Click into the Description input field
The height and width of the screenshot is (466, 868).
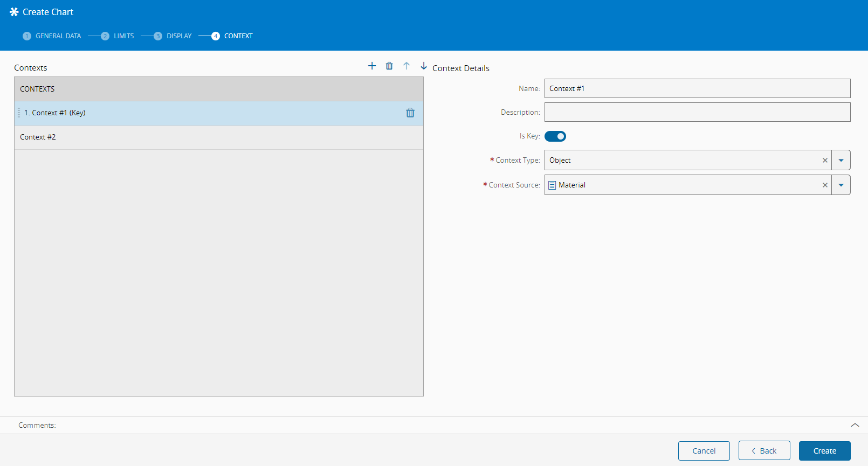(697, 112)
